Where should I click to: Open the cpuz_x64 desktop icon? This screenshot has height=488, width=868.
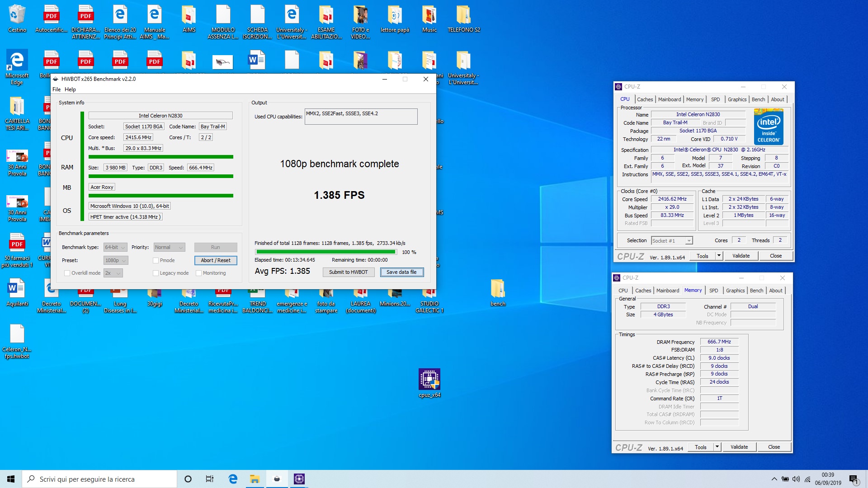(429, 384)
